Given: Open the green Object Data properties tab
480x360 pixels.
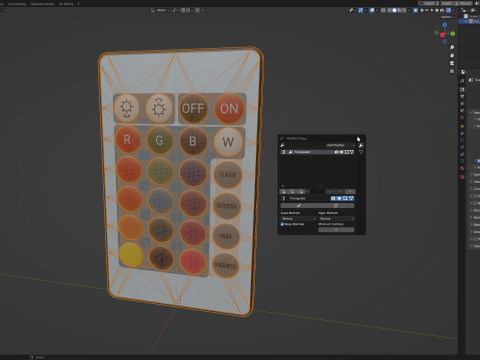Looking at the screenshot, I should pyautogui.click(x=462, y=161).
